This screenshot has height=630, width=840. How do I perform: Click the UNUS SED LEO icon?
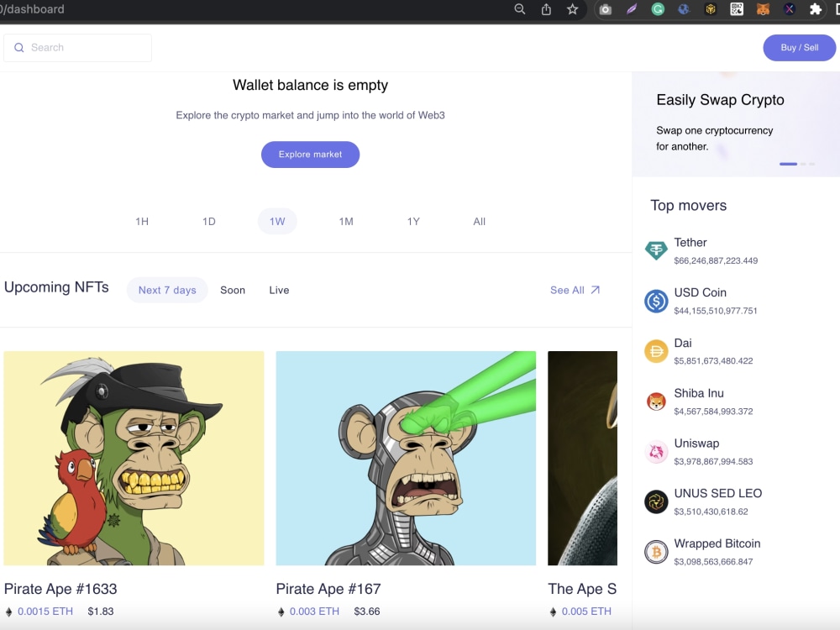coord(656,502)
